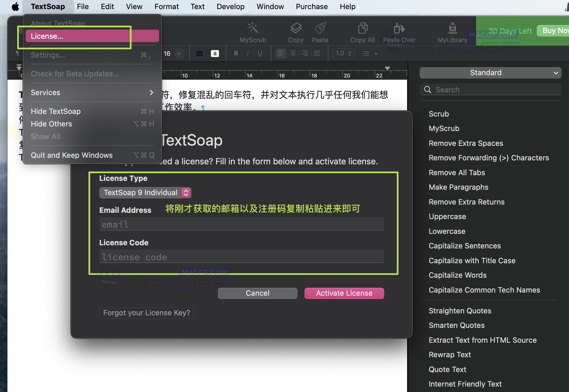Use the Copy All tool
Image resolution: width=569 pixels, height=392 pixels.
click(x=362, y=31)
